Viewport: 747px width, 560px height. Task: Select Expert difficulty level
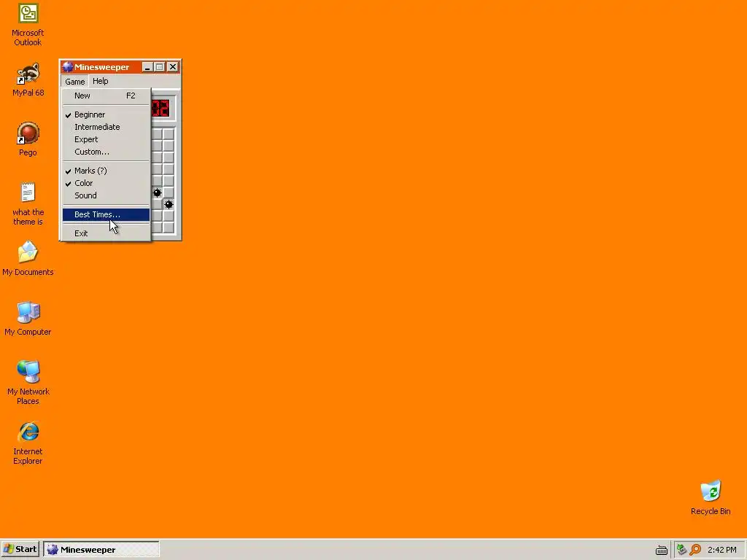pyautogui.click(x=106, y=139)
